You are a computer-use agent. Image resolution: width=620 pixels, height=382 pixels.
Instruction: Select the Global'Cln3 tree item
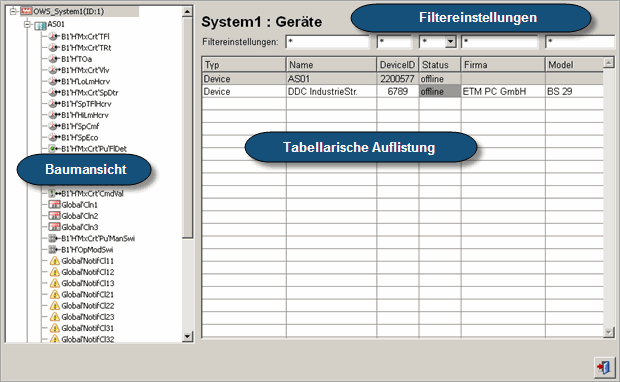click(79, 227)
